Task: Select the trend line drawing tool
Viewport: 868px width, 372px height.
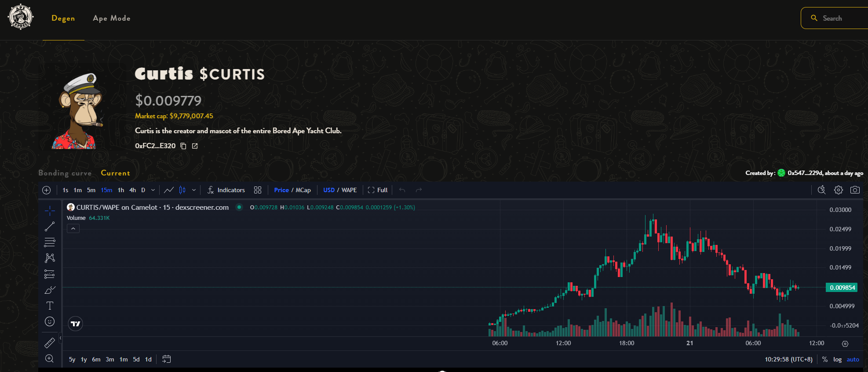Action: 50,226
